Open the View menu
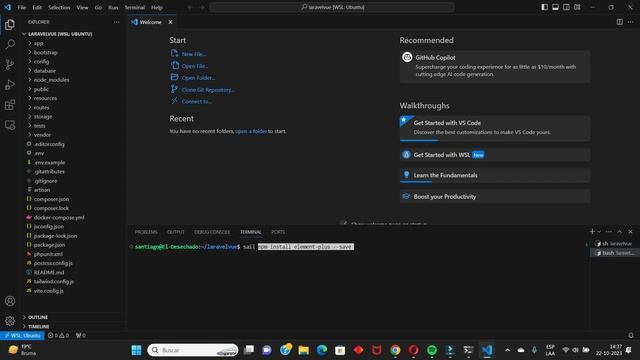The width and height of the screenshot is (640, 360). tap(82, 7)
